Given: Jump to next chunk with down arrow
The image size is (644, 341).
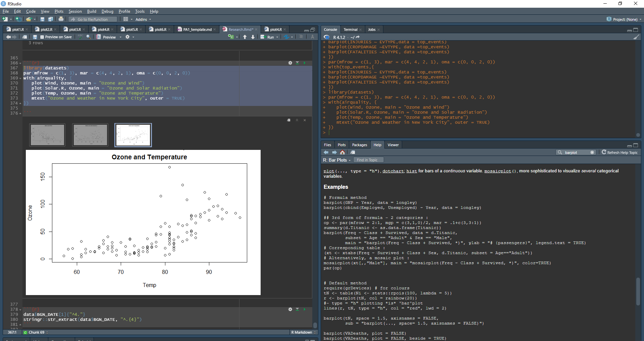Looking at the screenshot, I should point(253,37).
